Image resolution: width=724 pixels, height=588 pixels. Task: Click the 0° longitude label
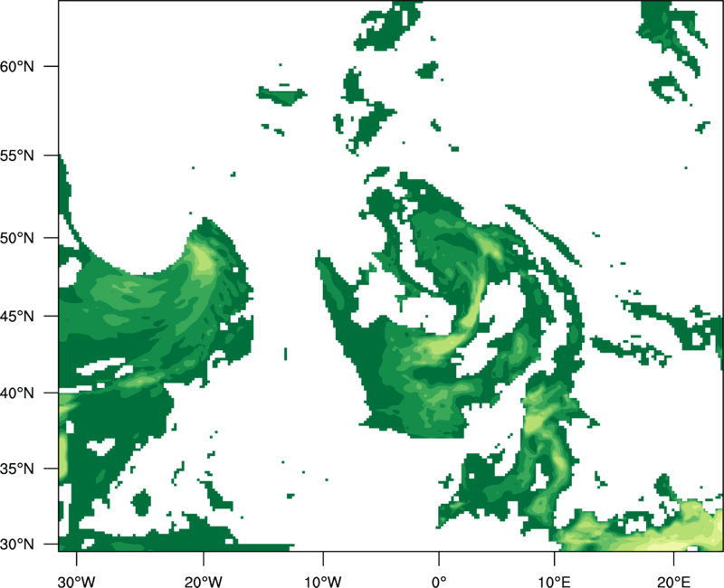[x=439, y=582]
